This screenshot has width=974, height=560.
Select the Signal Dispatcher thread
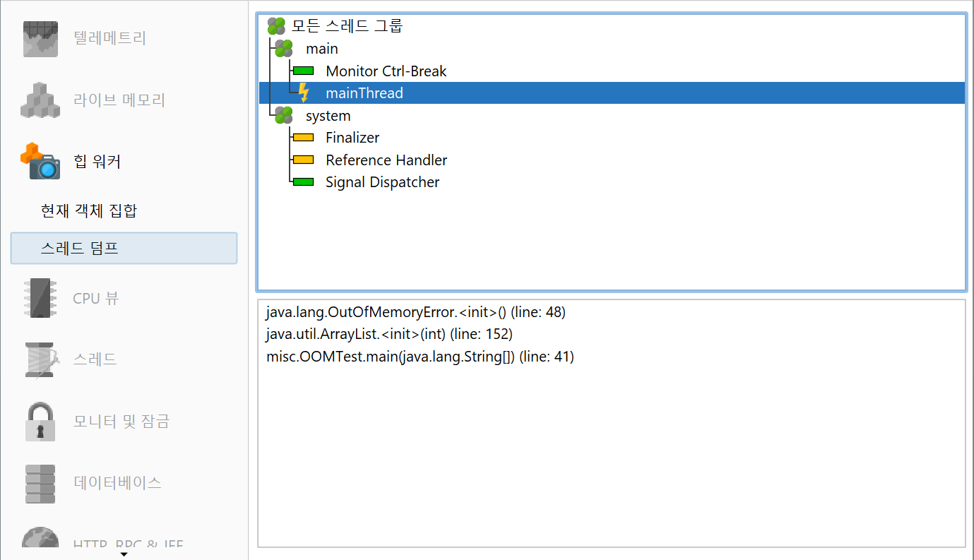[382, 182]
